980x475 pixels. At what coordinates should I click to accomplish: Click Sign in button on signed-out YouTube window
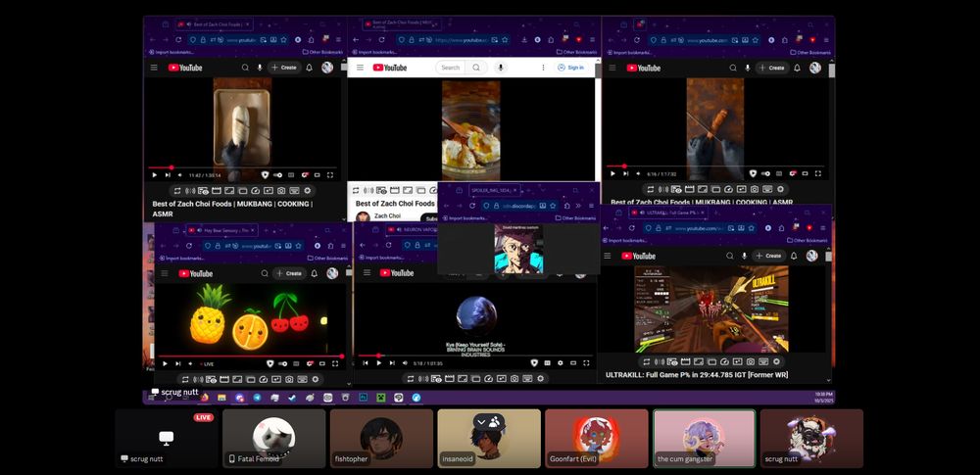(570, 68)
